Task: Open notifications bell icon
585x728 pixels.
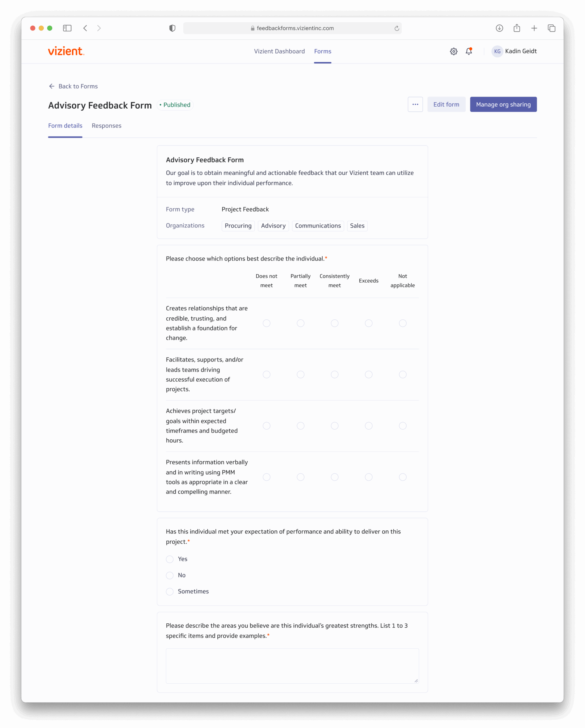Action: pyautogui.click(x=468, y=51)
